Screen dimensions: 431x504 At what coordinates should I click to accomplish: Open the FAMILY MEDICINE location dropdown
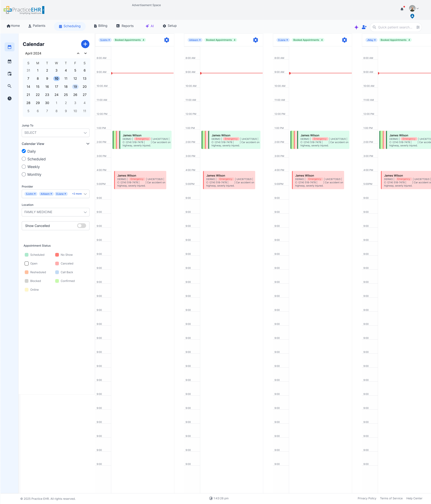coord(55,212)
